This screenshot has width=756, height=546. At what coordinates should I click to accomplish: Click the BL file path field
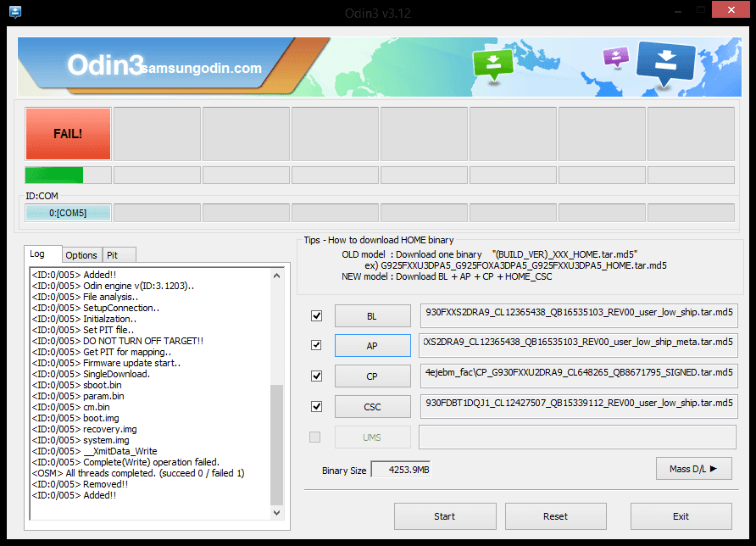tap(579, 315)
